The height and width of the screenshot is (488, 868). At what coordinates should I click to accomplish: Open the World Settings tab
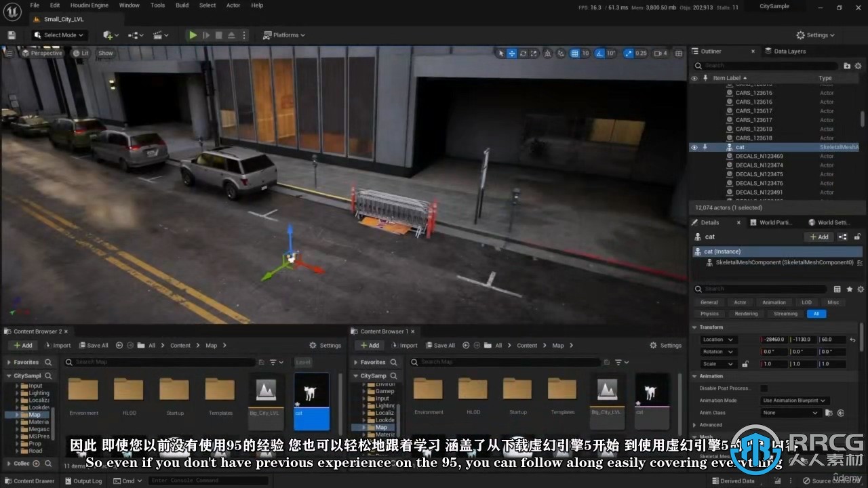tap(828, 222)
